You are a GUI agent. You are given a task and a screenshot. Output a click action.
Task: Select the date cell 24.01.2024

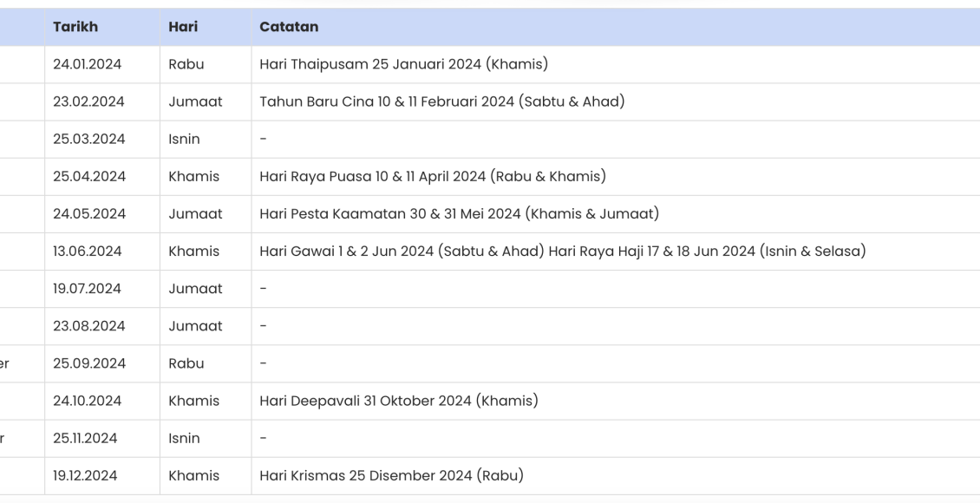pyautogui.click(x=88, y=64)
